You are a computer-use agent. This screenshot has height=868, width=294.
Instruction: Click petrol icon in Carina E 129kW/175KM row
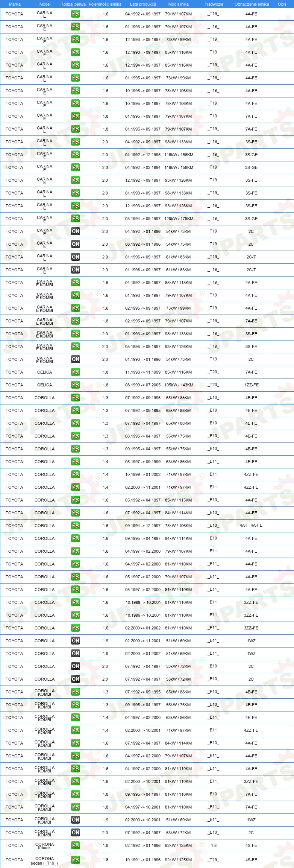coord(75,219)
